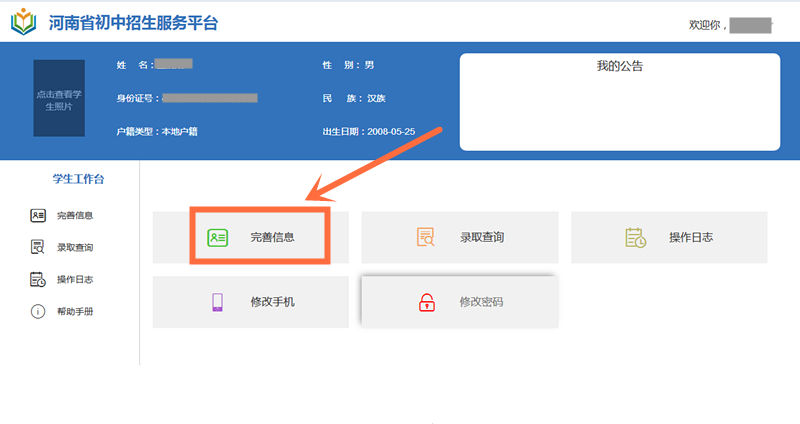Click the 操作日志 tile calendar clock icon

point(635,237)
